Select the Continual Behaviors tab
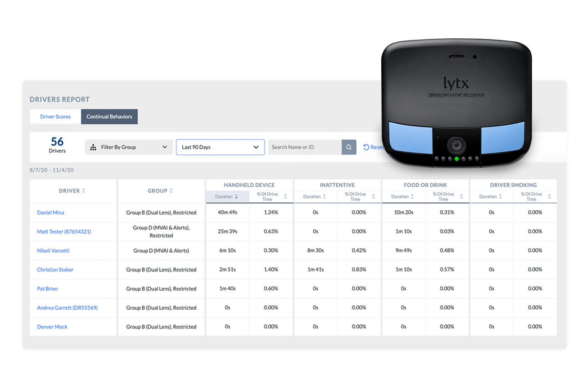The image size is (588, 392). pyautogui.click(x=109, y=117)
